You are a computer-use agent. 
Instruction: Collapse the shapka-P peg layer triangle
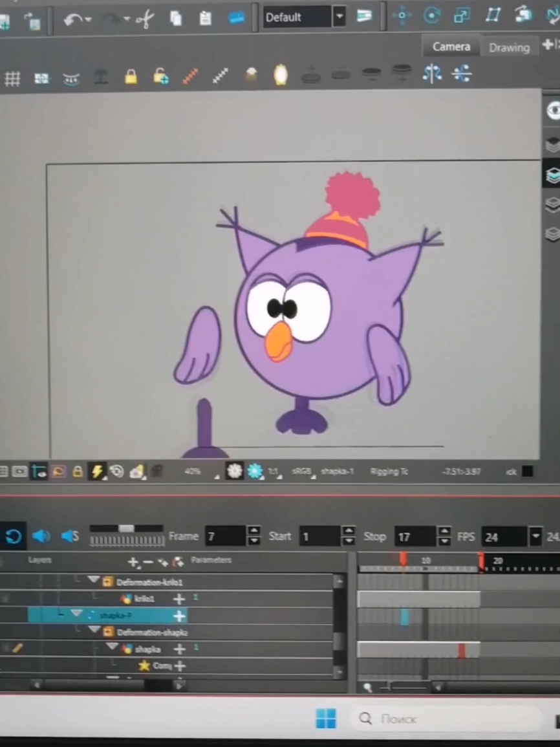click(x=76, y=614)
